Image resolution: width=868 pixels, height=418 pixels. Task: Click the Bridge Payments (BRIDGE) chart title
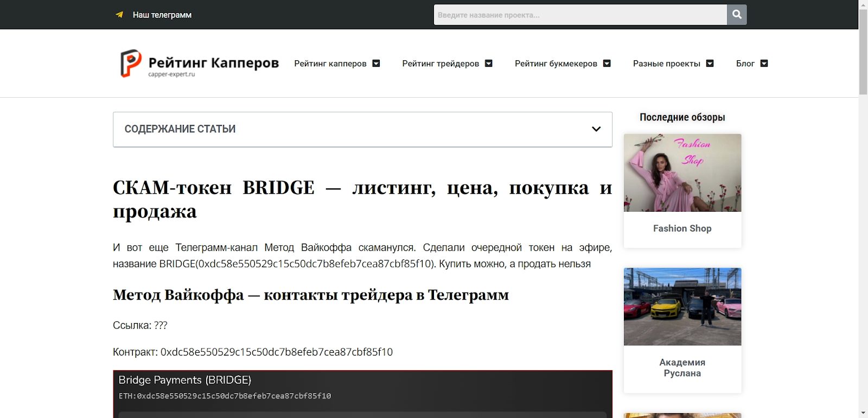[185, 380]
